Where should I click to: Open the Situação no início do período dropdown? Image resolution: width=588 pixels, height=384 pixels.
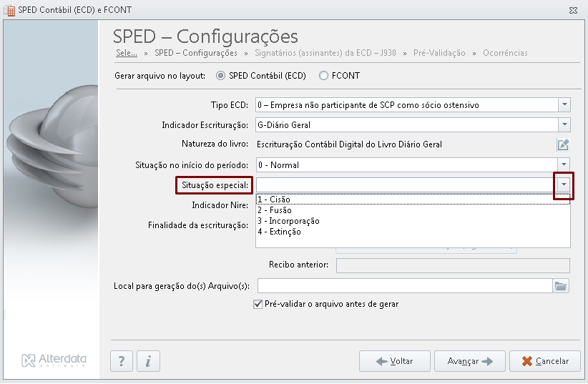coord(564,164)
